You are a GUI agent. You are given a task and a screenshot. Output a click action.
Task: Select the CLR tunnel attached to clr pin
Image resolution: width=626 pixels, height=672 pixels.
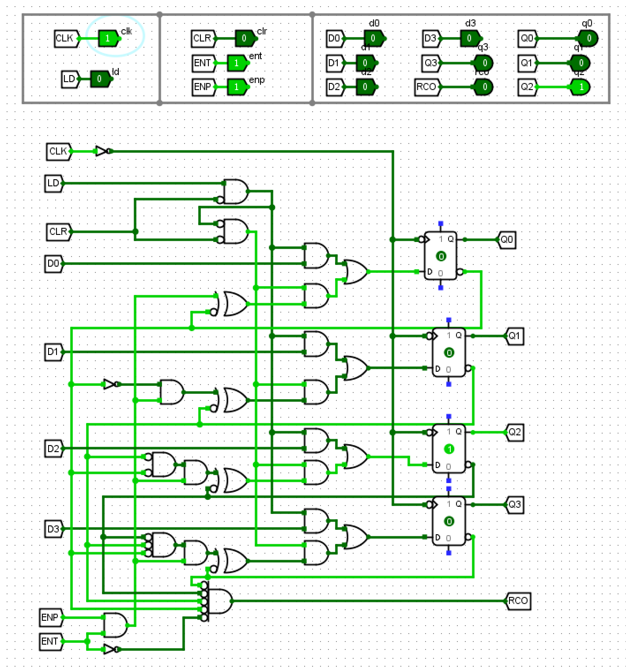click(204, 38)
